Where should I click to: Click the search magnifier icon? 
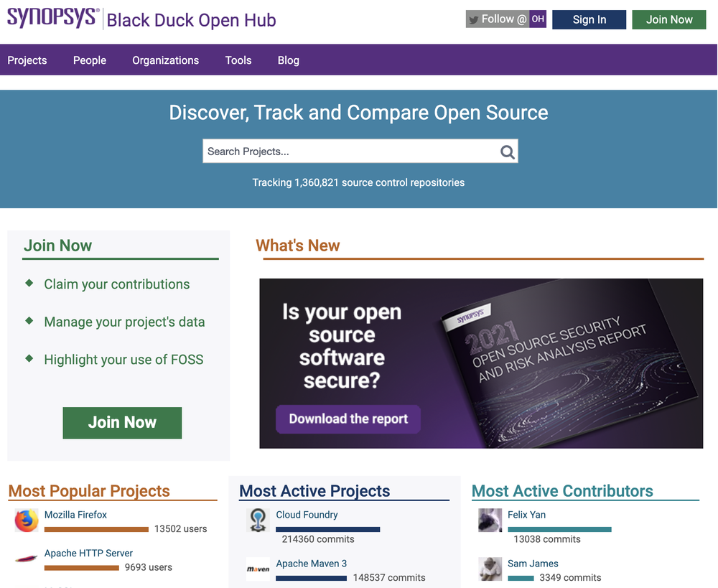pos(508,151)
